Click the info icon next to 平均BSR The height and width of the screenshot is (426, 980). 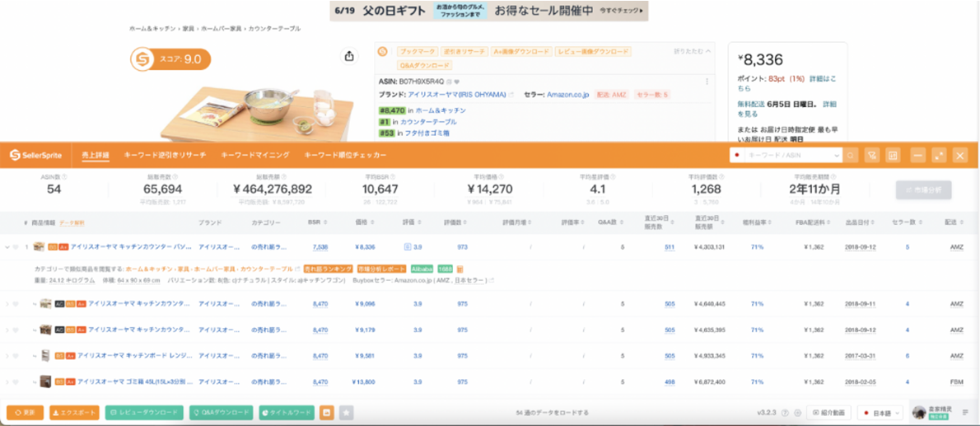tap(392, 177)
